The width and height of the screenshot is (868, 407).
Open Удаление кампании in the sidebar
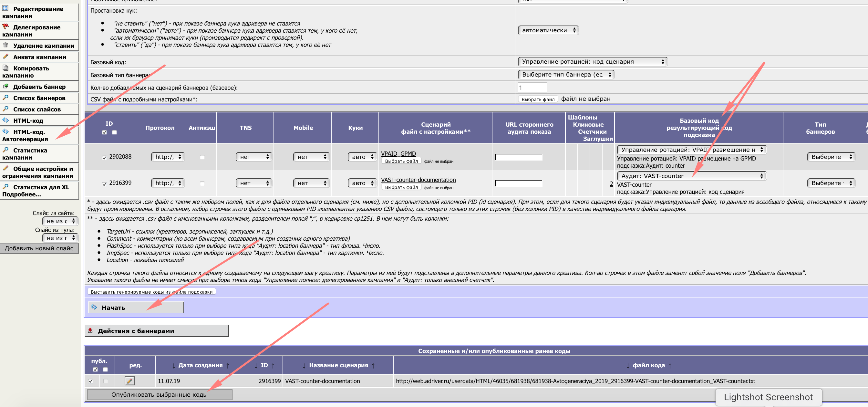tap(39, 46)
